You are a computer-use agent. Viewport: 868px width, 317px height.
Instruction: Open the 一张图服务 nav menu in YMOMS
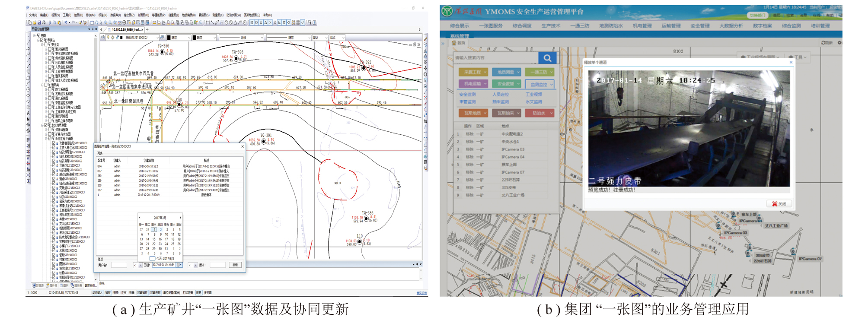pos(491,25)
